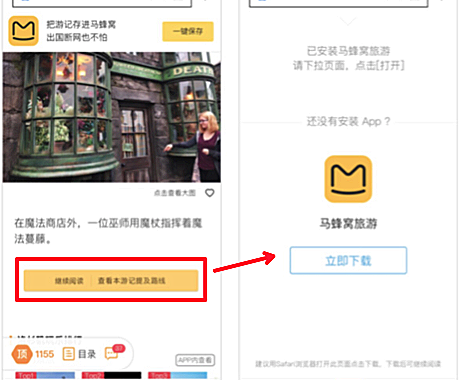Screen dimensions: 459x380
Task: Click the 请下拉页面，点击[打开] instruction line
Action: pyautogui.click(x=348, y=65)
